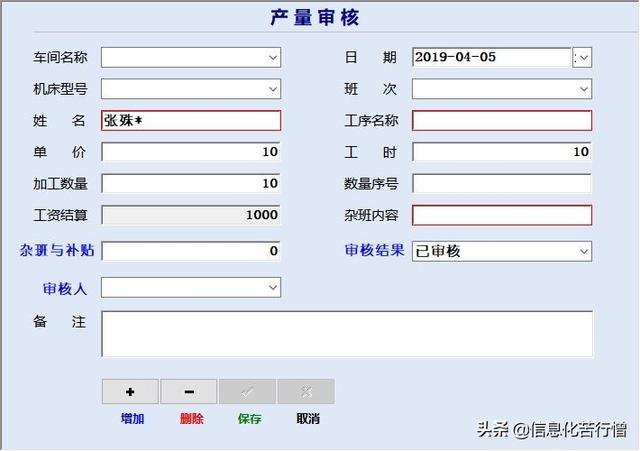Image resolution: width=640 pixels, height=451 pixels.
Task: Click the 取消 label
Action: (x=308, y=419)
